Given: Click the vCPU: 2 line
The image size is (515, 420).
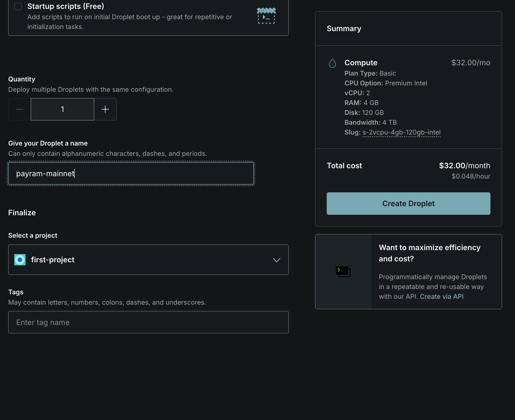Looking at the screenshot, I should pos(357,93).
